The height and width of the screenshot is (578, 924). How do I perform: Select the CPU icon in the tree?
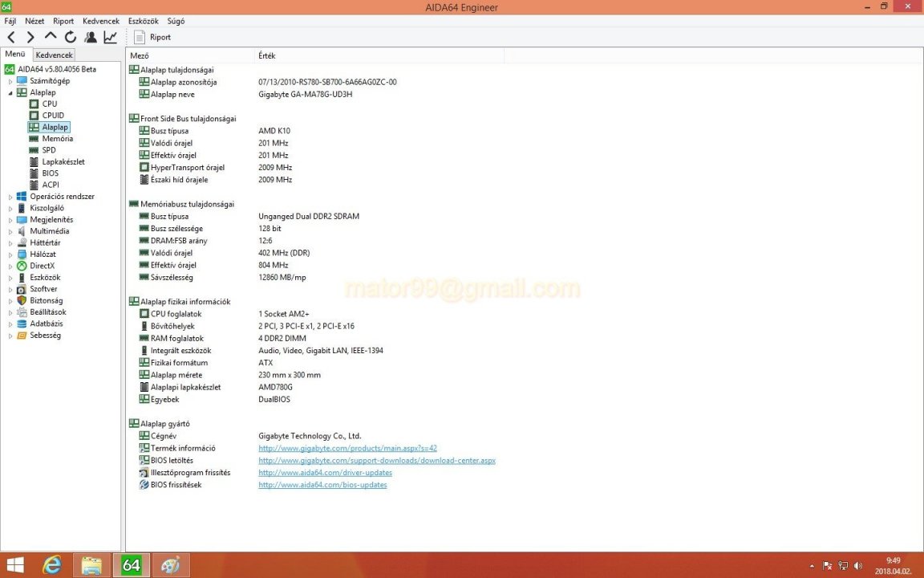click(34, 104)
